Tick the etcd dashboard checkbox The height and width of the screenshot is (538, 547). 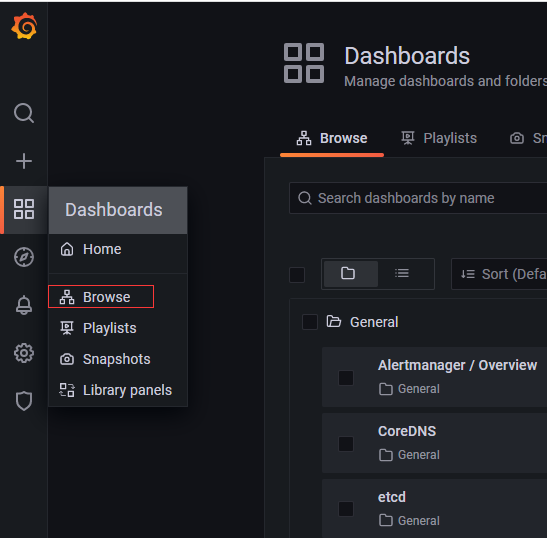pyautogui.click(x=346, y=509)
